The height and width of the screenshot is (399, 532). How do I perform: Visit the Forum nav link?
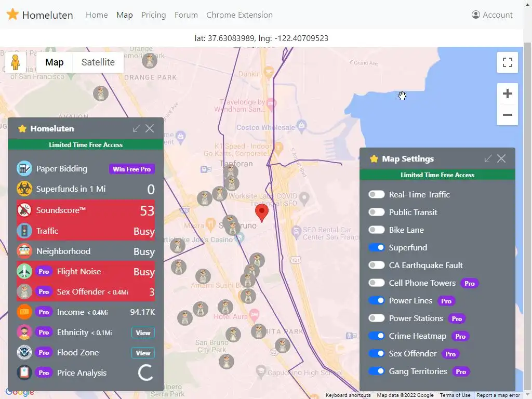pos(186,15)
